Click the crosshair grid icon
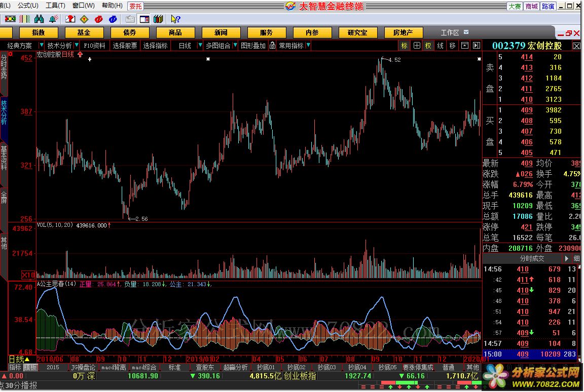 [x=417, y=46]
